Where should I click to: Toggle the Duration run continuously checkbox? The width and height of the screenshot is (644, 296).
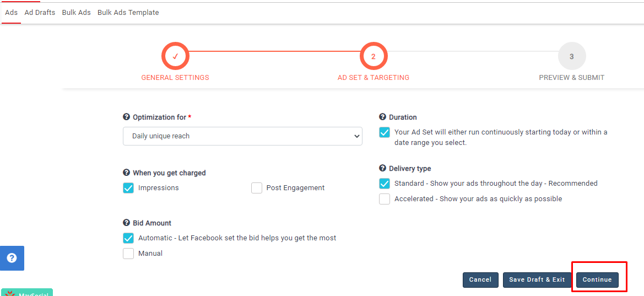pyautogui.click(x=385, y=133)
